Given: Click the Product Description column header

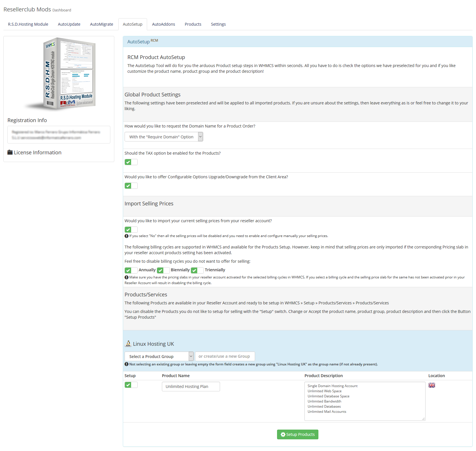Looking at the screenshot, I should click(324, 376).
